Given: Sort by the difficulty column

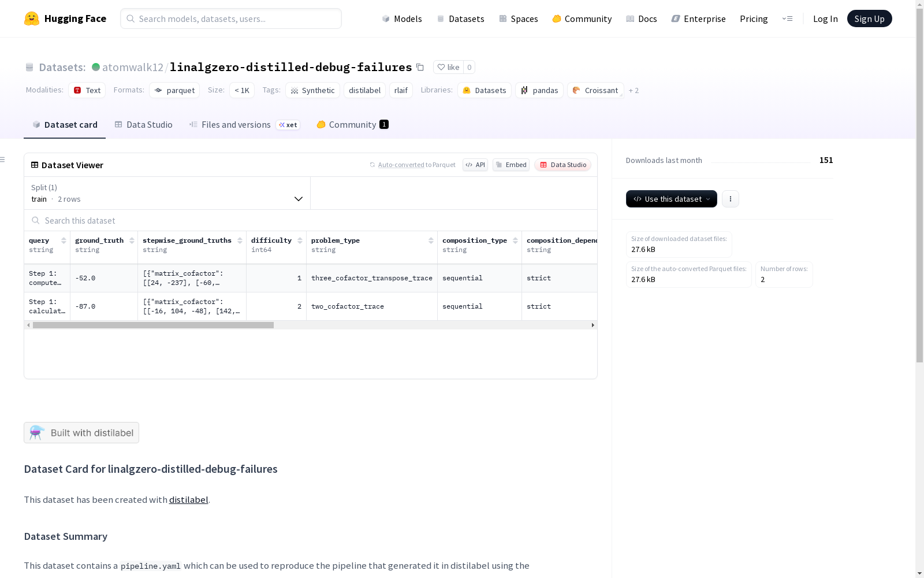Looking at the screenshot, I should (x=300, y=240).
